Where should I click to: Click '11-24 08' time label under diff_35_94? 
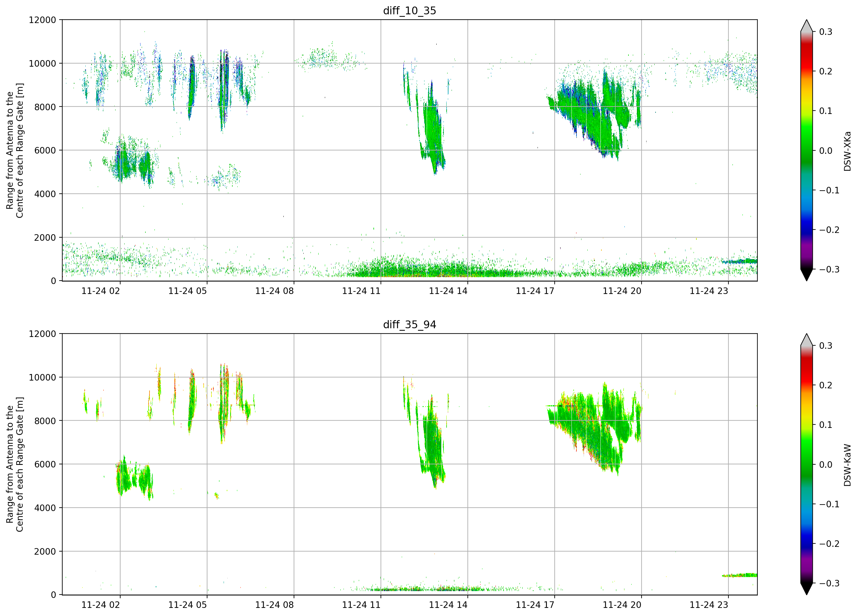click(275, 605)
